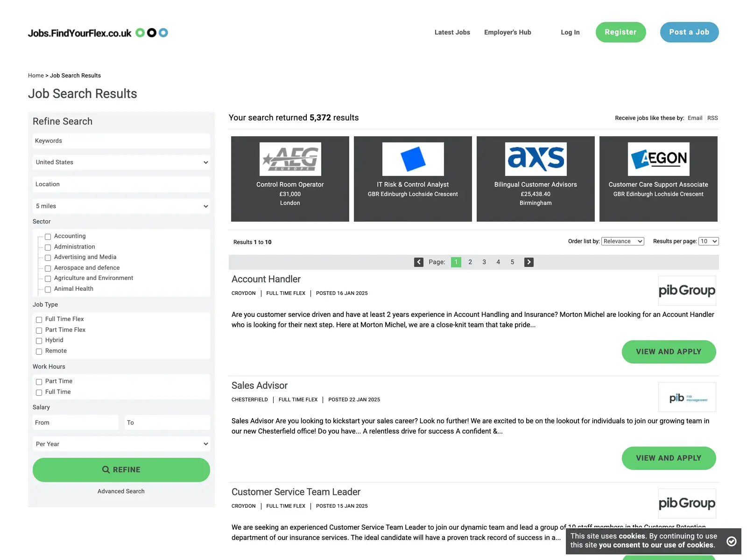Open the Advanced Search link
The image size is (747, 560).
coord(121,491)
